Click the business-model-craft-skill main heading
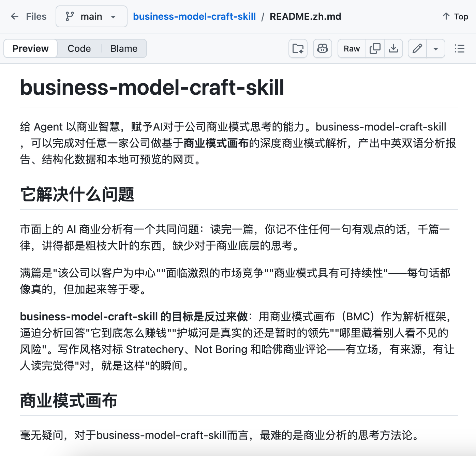The image size is (476, 456). click(152, 87)
